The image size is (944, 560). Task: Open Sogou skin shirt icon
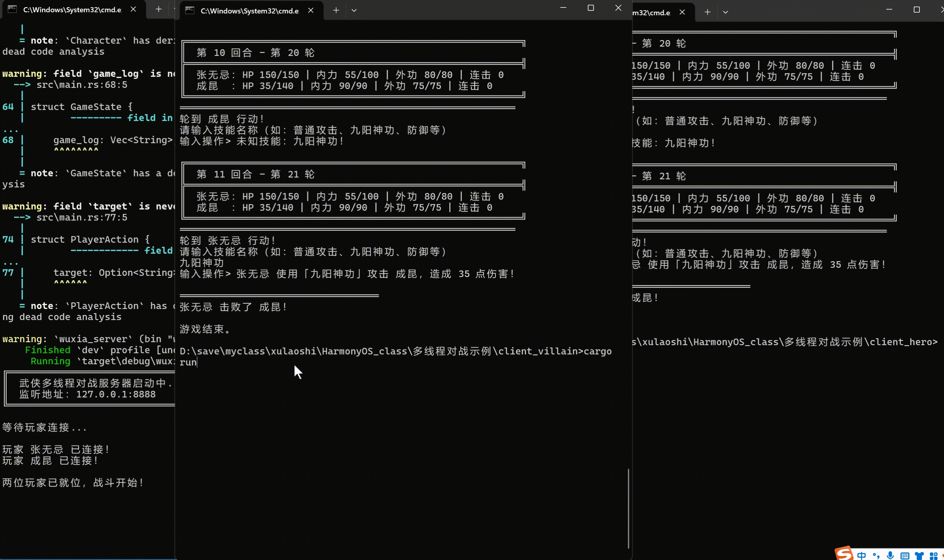click(919, 556)
